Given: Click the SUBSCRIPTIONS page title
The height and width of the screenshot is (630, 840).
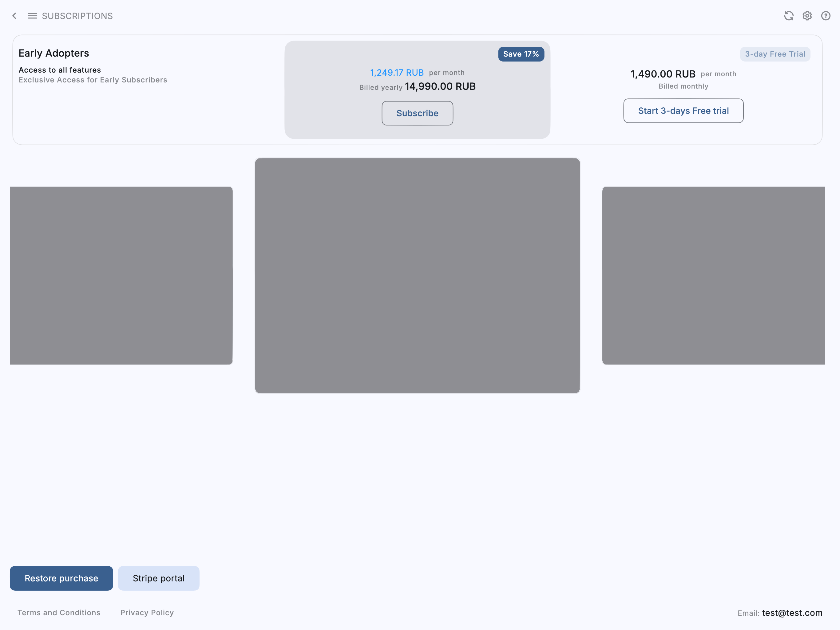Looking at the screenshot, I should coord(77,16).
